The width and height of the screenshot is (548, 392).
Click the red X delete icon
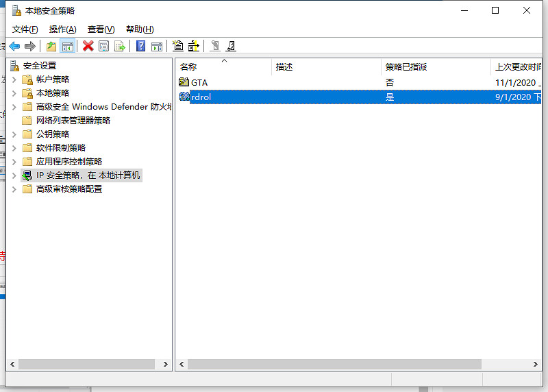88,46
